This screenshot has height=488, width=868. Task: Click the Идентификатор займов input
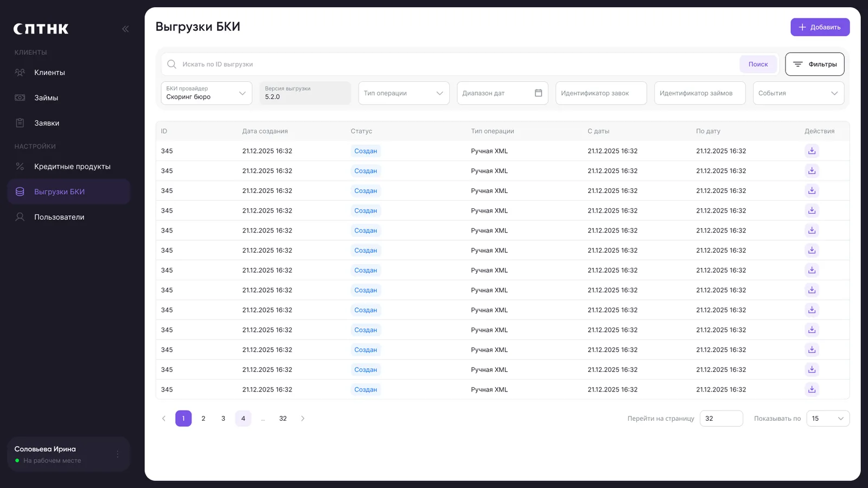(700, 93)
